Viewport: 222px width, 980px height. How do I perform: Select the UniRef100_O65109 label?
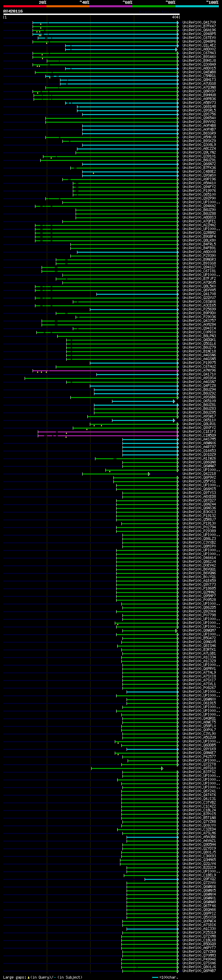point(199,401)
